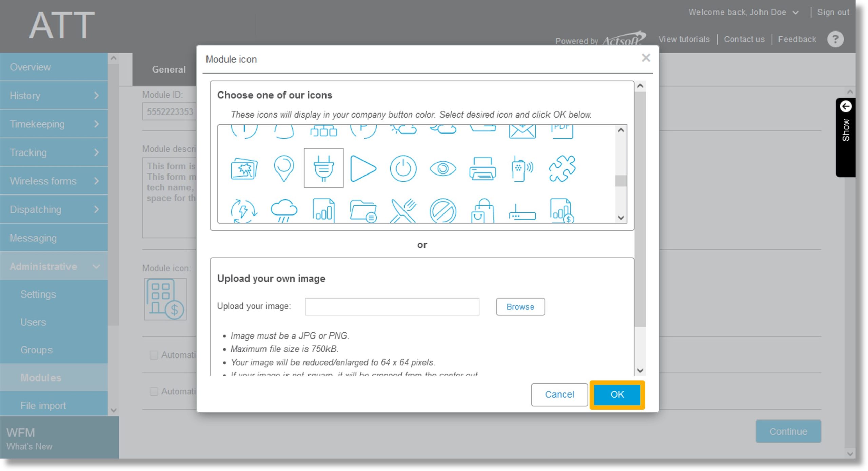Click icon list scroll up arrow
The width and height of the screenshot is (868, 471).
[x=621, y=130]
